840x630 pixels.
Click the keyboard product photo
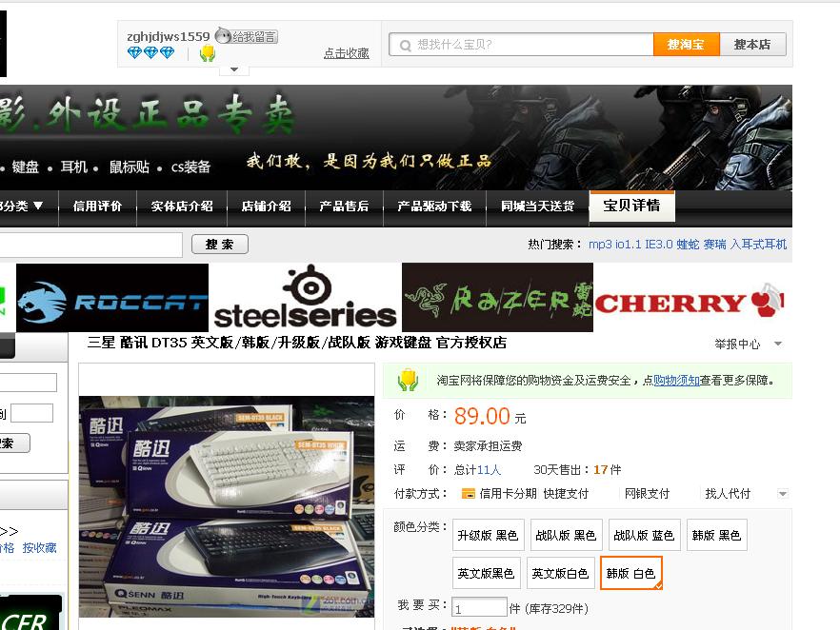click(227, 506)
